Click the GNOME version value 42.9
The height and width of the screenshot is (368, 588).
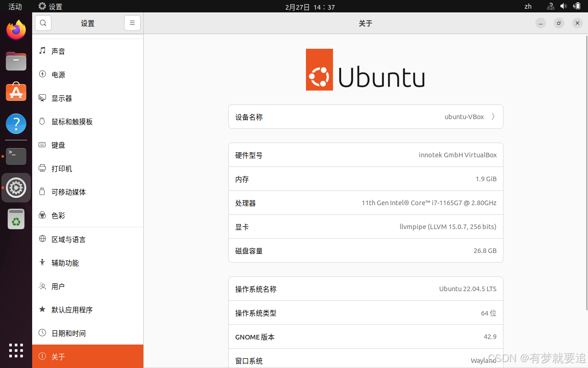(490, 337)
